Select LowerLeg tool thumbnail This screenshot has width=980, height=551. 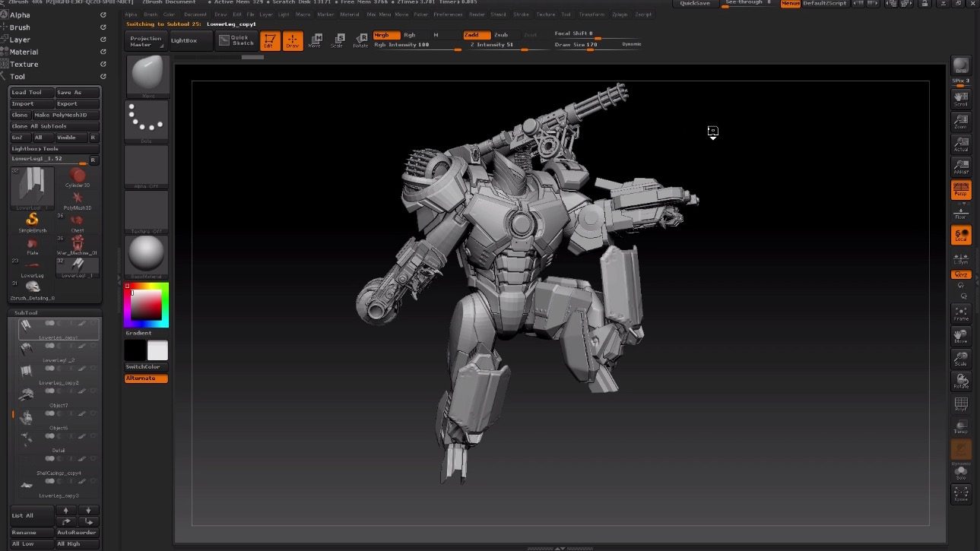point(33,267)
